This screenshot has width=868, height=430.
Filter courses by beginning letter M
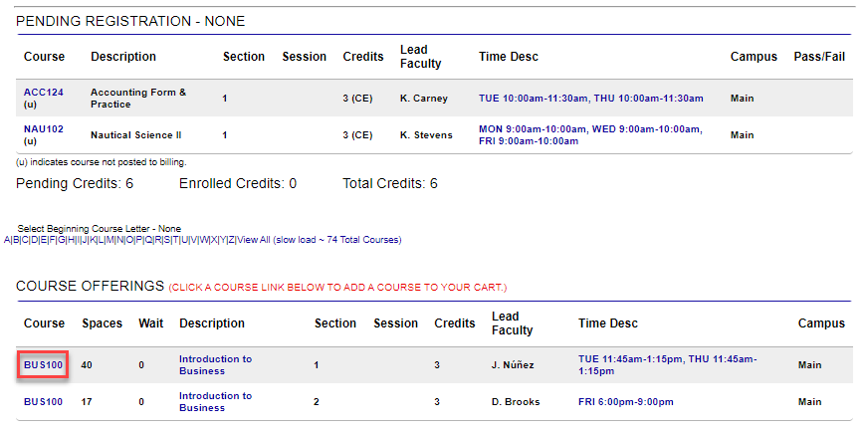click(109, 240)
